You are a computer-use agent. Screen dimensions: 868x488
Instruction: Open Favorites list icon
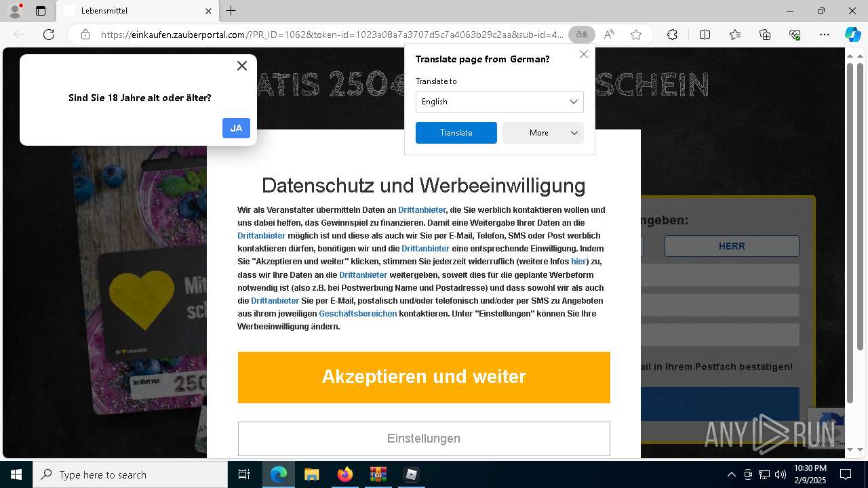(x=735, y=35)
